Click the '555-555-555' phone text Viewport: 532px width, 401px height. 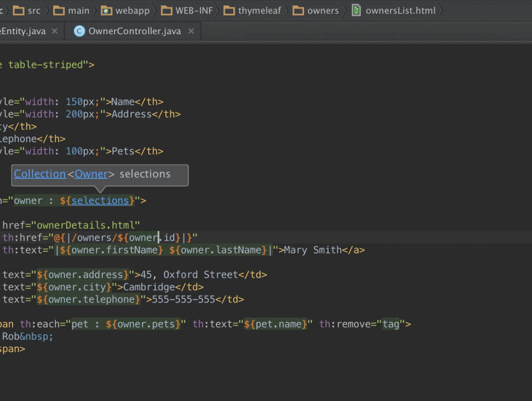click(183, 299)
